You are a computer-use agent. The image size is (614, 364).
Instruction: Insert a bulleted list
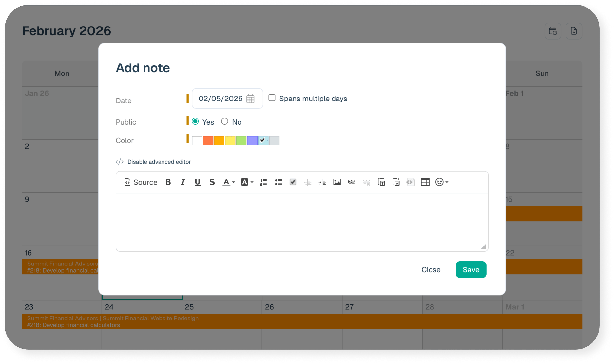278,182
